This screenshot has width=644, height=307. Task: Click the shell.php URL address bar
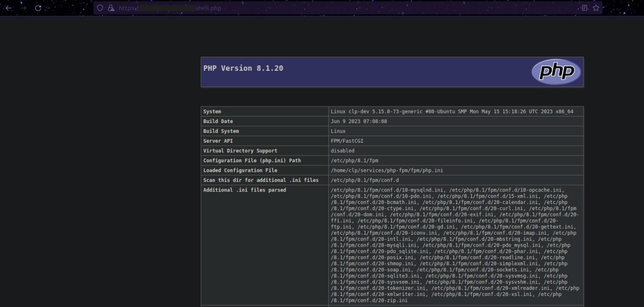pos(347,8)
